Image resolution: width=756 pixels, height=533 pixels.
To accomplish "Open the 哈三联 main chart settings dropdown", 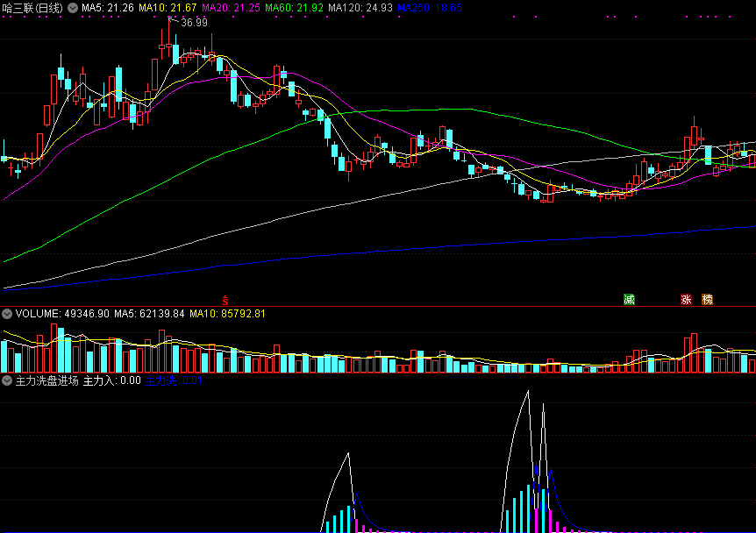I will (x=72, y=8).
